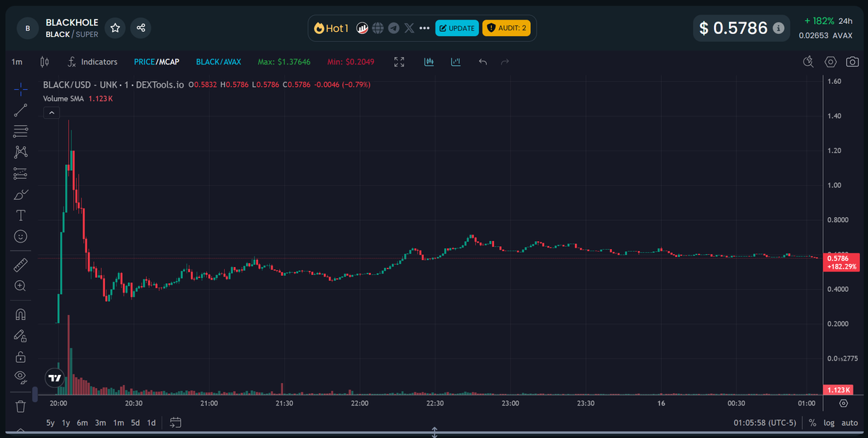The height and width of the screenshot is (438, 868).
Task: Click the BLACKHOLE token avatar
Action: coord(27,28)
